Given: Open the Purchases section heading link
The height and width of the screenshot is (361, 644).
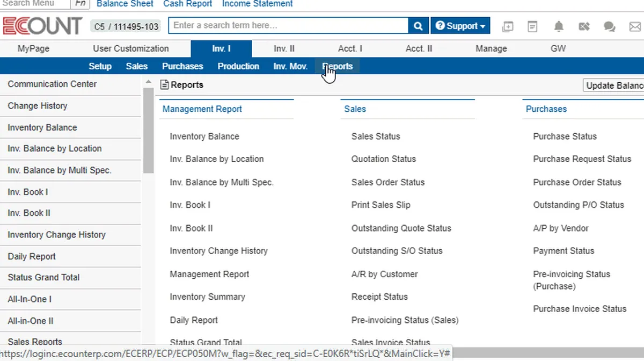Looking at the screenshot, I should (x=546, y=109).
